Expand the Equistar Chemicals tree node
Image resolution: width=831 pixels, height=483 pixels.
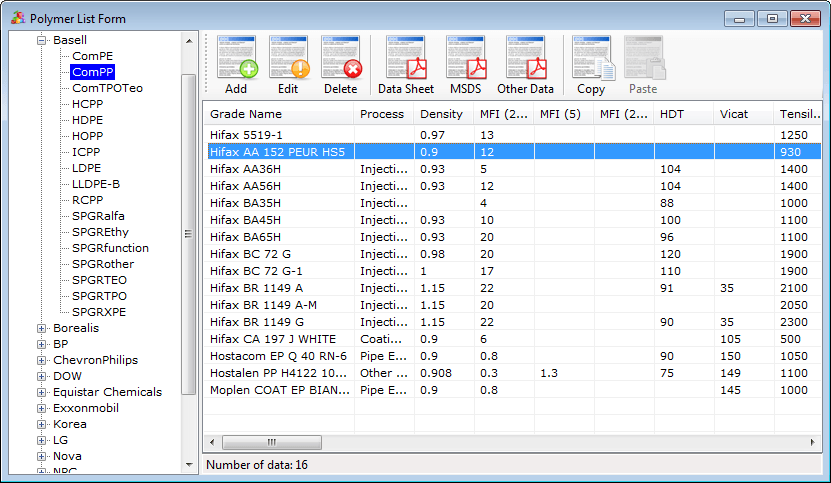(41, 392)
